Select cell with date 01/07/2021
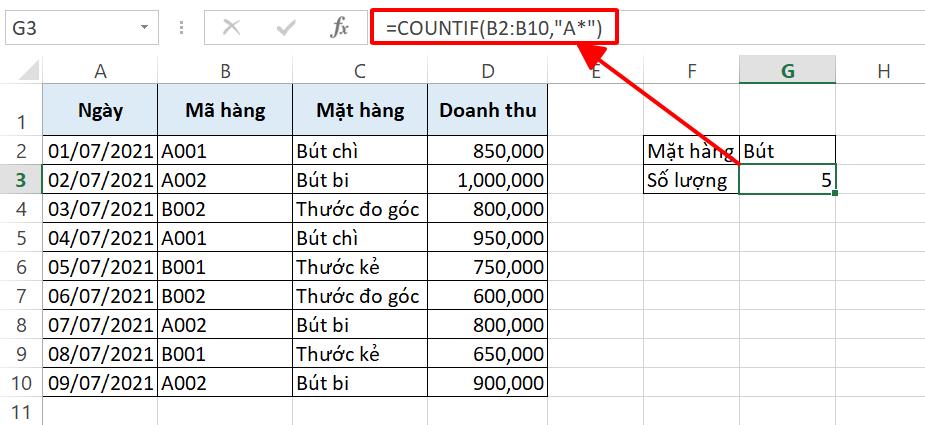The height and width of the screenshot is (425, 925). 100,151
